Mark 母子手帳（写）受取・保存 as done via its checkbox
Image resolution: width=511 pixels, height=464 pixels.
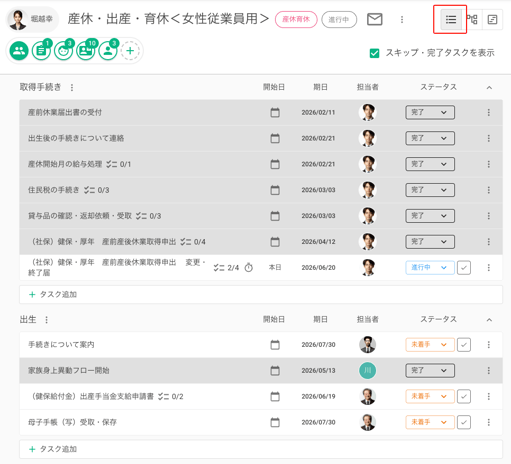click(464, 422)
